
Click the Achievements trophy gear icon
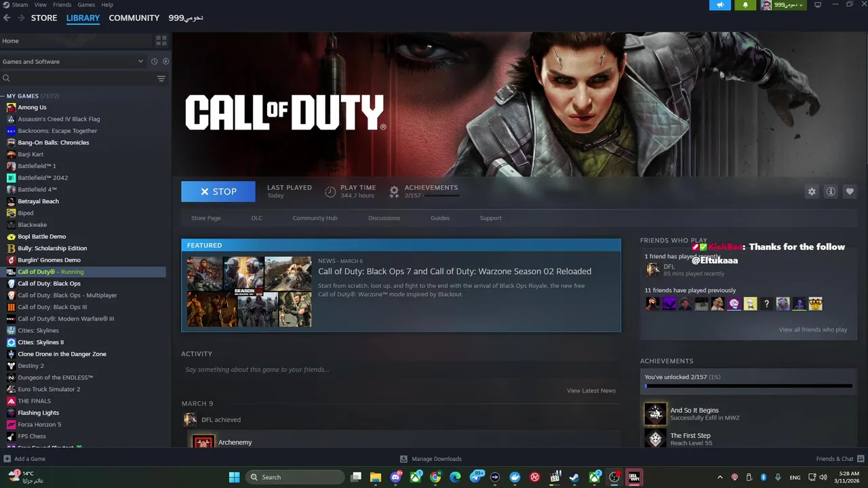(x=394, y=192)
